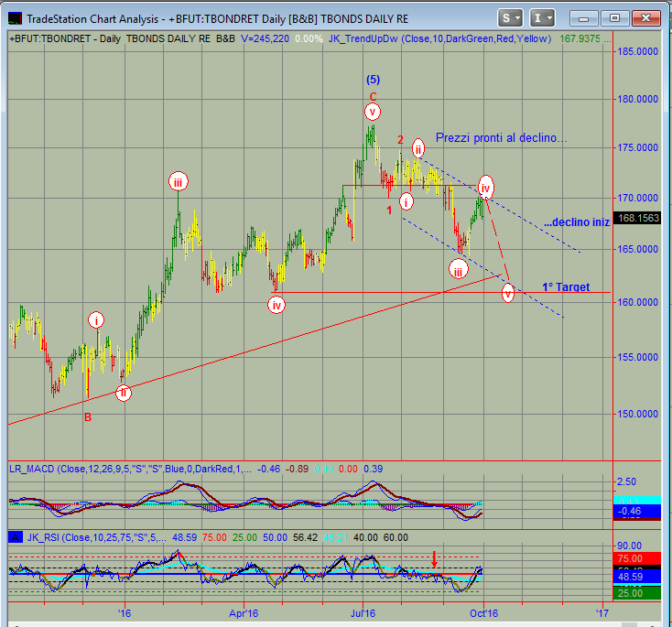672x627 pixels.
Task: Select the JK_RSI indicator label
Action: (x=97, y=537)
